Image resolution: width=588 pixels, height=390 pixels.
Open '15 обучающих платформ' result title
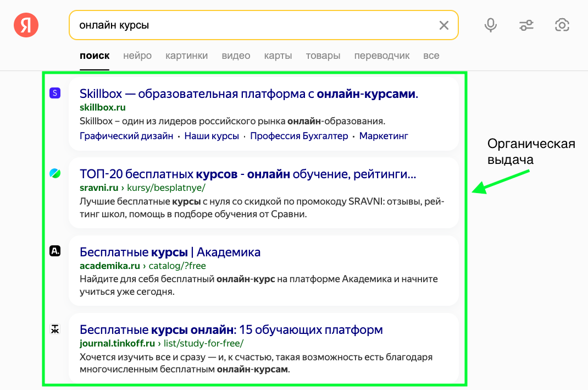(231, 329)
